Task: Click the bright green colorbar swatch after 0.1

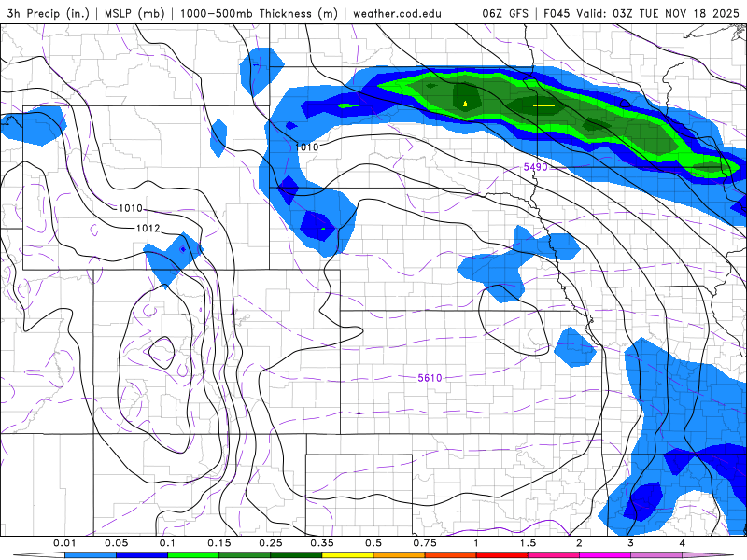Action: click(x=193, y=555)
